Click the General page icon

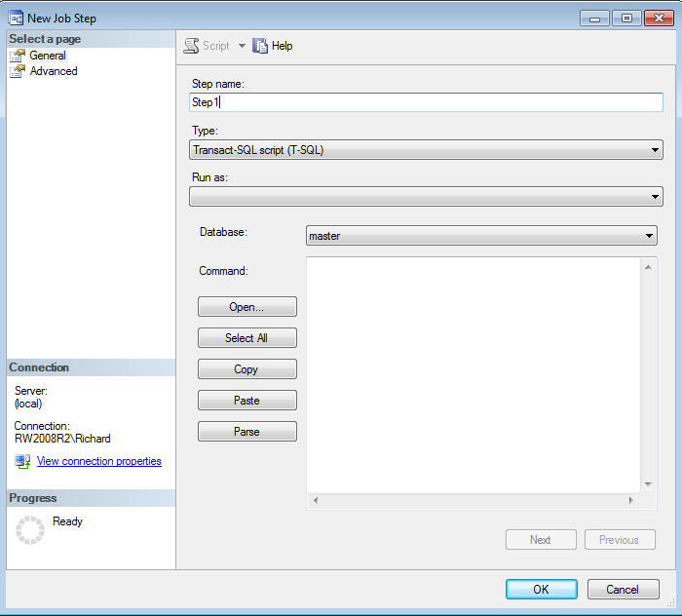[x=18, y=56]
